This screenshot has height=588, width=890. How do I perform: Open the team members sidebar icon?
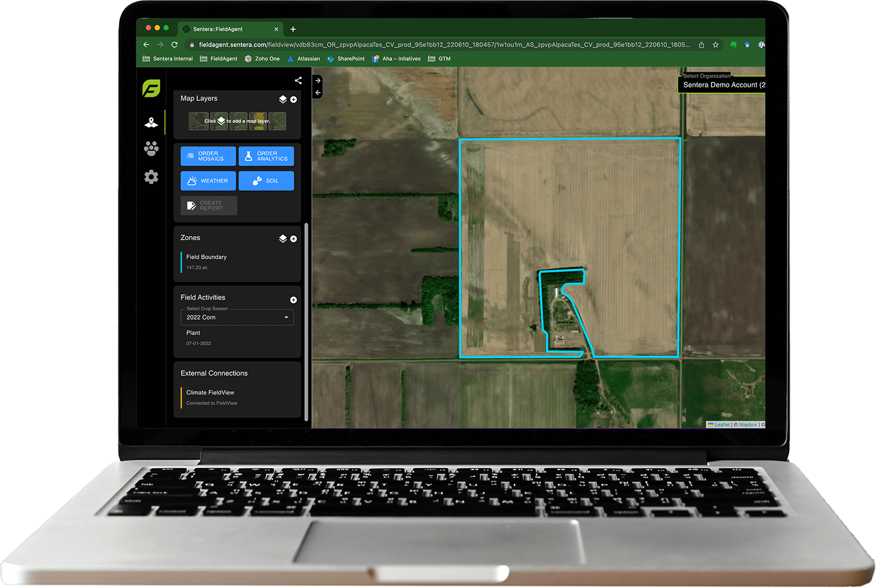tap(151, 148)
